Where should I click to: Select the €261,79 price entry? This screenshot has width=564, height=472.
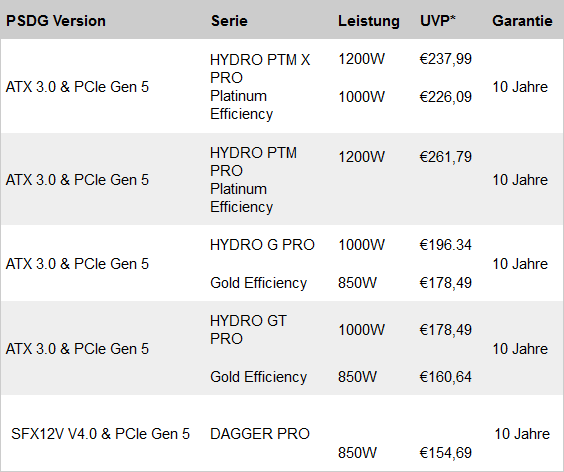click(x=445, y=156)
